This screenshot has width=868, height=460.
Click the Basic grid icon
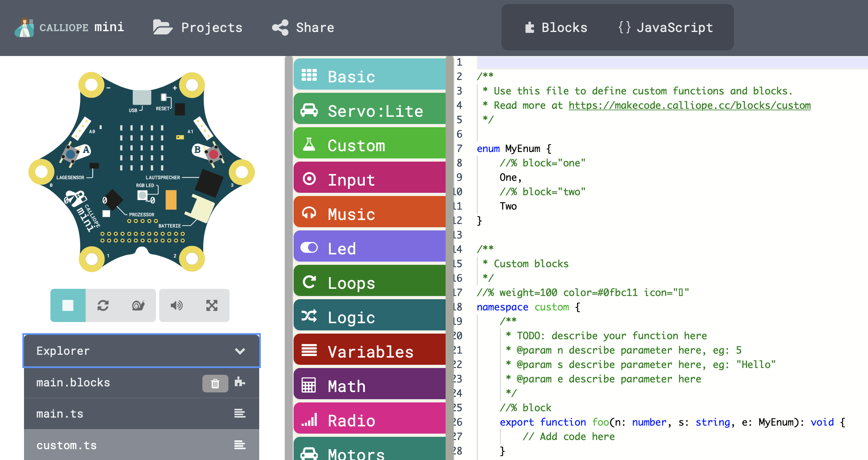(309, 75)
